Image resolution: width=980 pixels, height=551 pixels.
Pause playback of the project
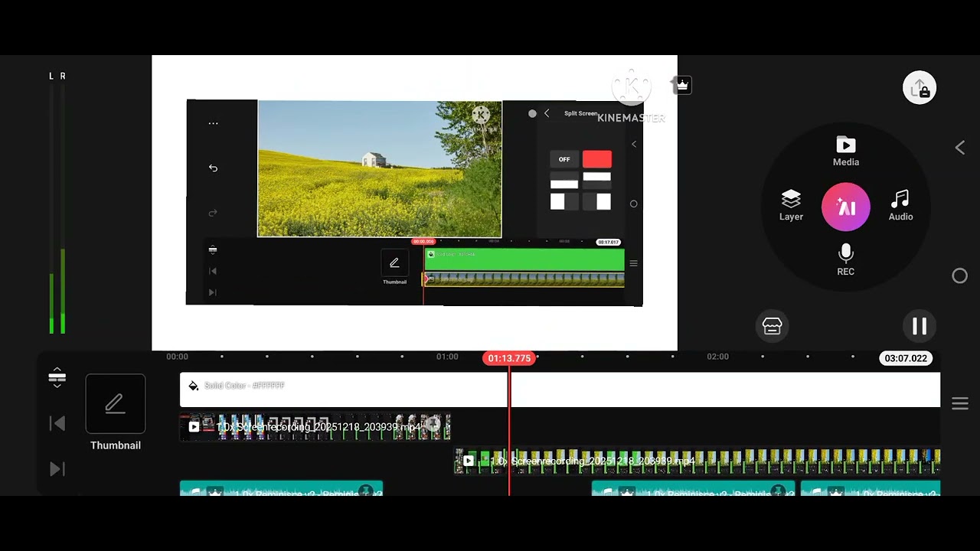pos(920,327)
